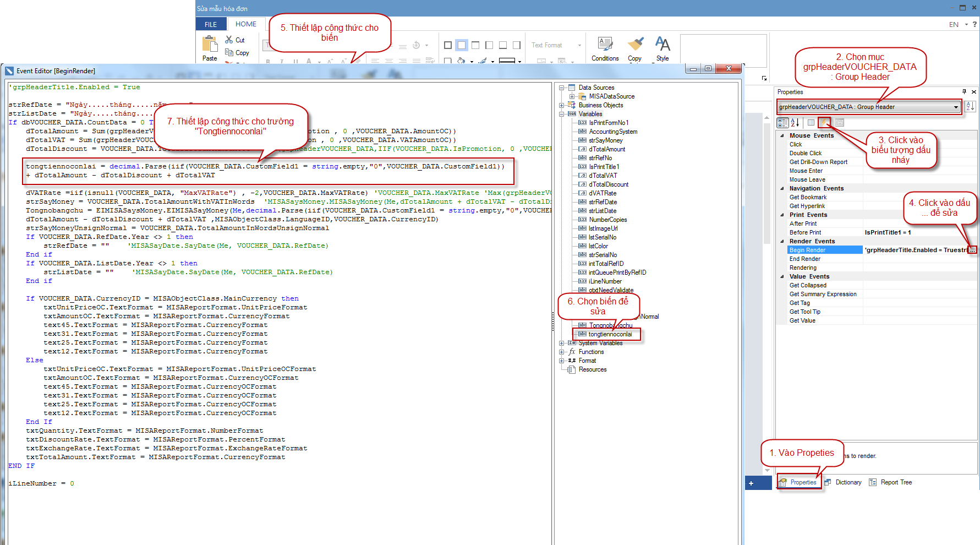The width and height of the screenshot is (980, 545).
Task: Expand the Functions tree node
Action: [x=562, y=352]
